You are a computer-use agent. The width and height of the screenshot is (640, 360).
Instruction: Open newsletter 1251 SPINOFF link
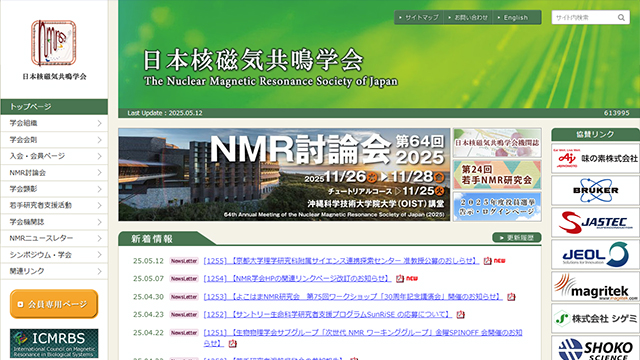(x=363, y=338)
